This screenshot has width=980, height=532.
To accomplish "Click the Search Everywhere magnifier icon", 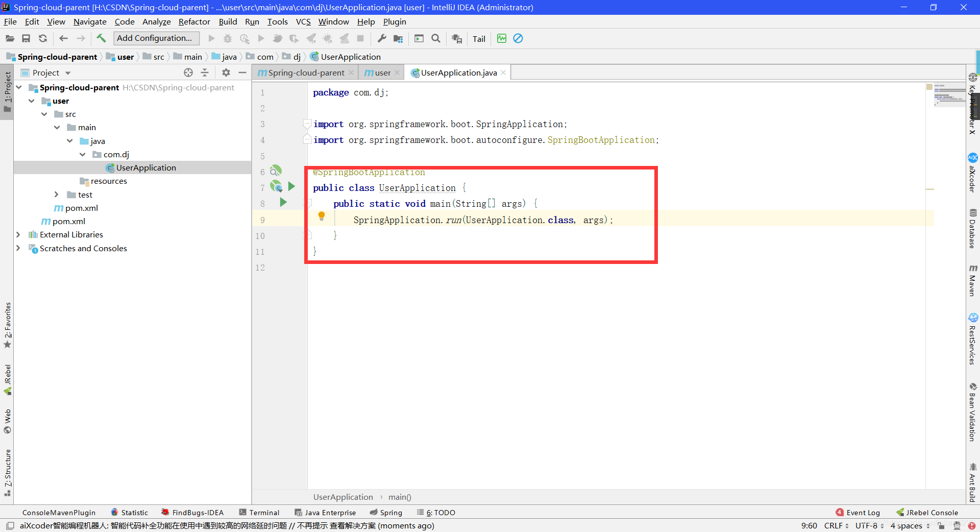I will tap(436, 38).
